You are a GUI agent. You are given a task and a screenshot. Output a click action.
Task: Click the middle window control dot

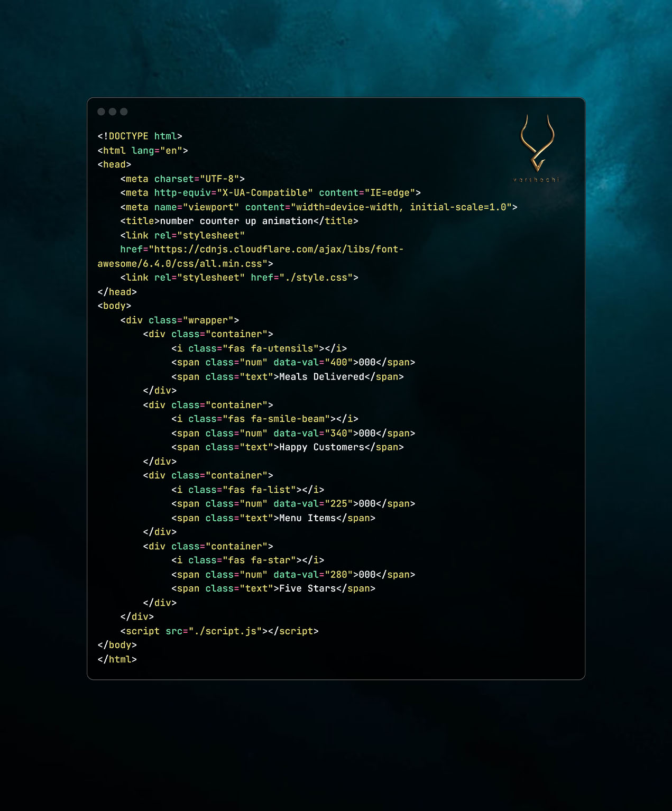(113, 112)
